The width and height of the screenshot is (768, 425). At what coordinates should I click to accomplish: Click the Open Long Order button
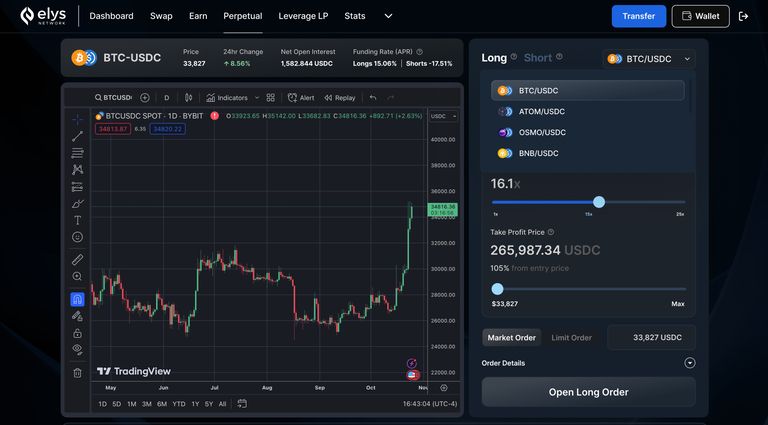tap(588, 392)
